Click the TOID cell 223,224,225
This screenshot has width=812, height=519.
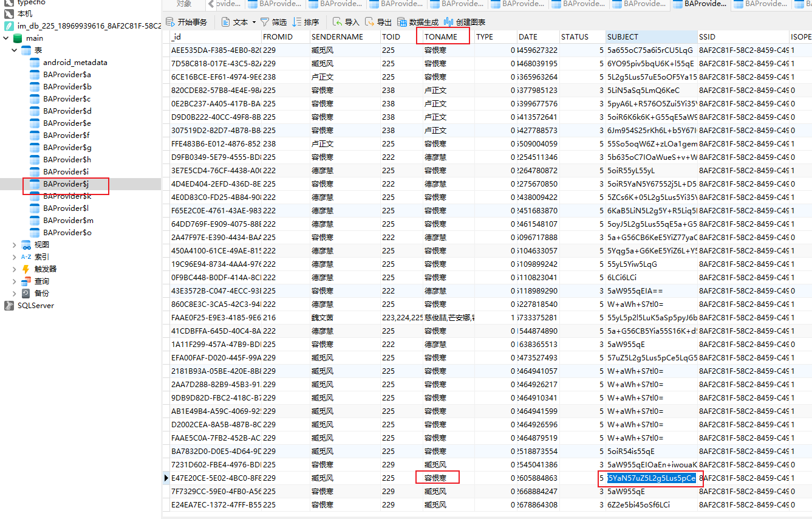(402, 318)
